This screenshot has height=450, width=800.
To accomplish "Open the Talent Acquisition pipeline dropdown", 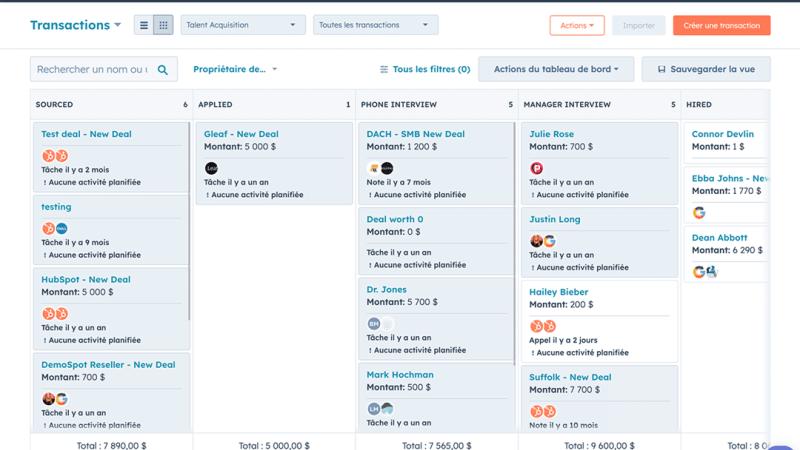I will (243, 25).
